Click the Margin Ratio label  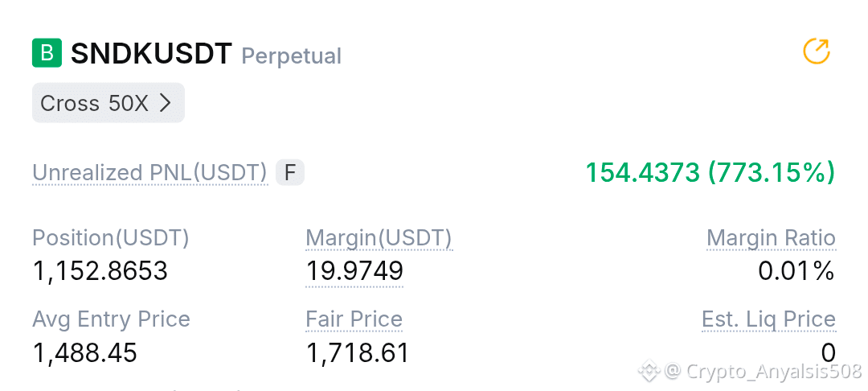pos(771,238)
